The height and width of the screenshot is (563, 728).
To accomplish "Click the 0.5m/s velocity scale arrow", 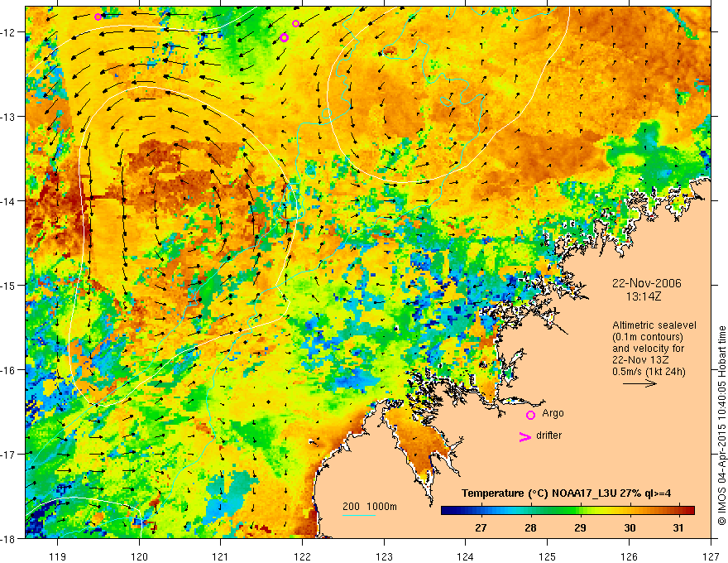I will click(x=639, y=383).
